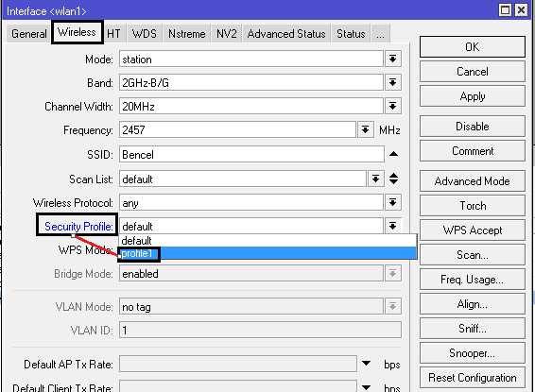Viewport: 535px width, 392px height.
Task: Click the VLAN ID field
Action: point(260,330)
